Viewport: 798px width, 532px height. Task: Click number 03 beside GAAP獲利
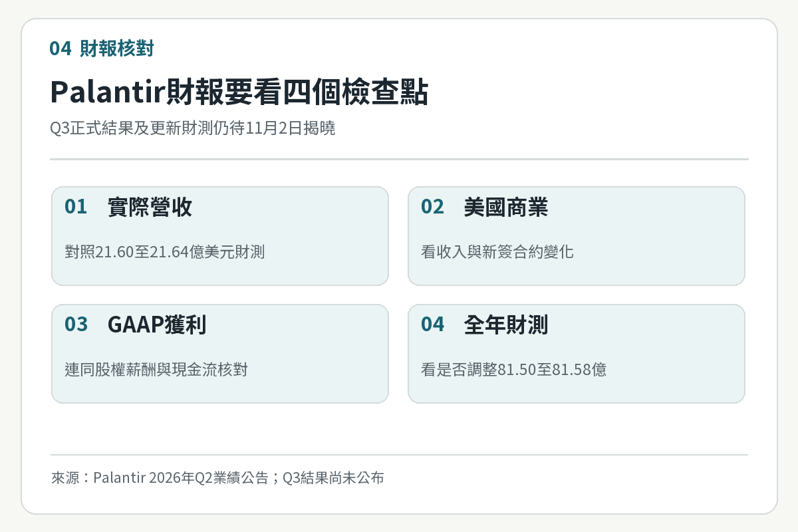coord(76,325)
